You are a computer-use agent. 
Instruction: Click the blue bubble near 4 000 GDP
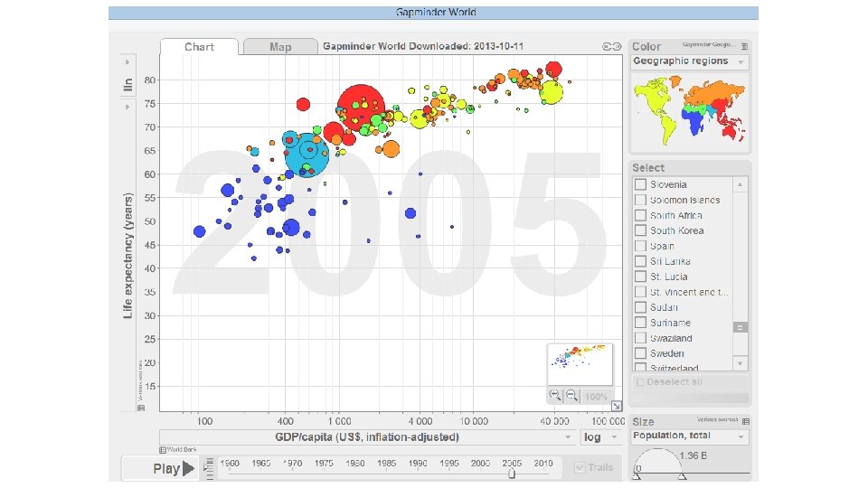point(410,213)
